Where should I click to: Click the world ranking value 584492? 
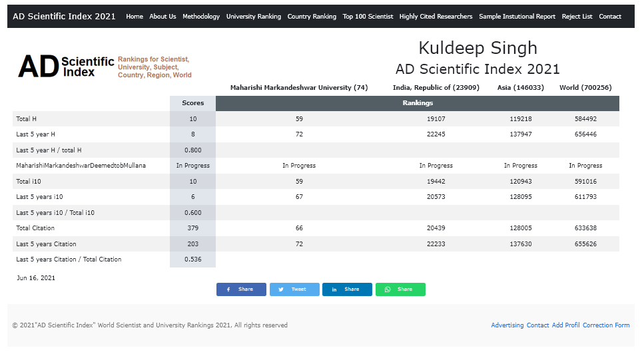[x=585, y=119]
